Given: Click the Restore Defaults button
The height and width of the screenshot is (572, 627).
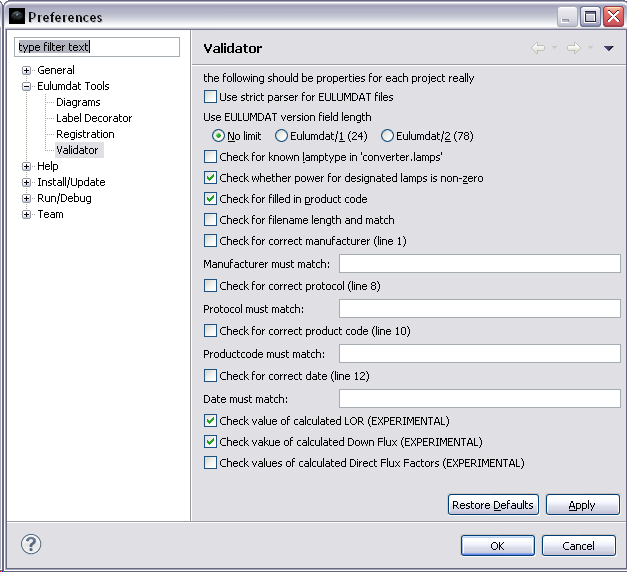Looking at the screenshot, I should (493, 505).
